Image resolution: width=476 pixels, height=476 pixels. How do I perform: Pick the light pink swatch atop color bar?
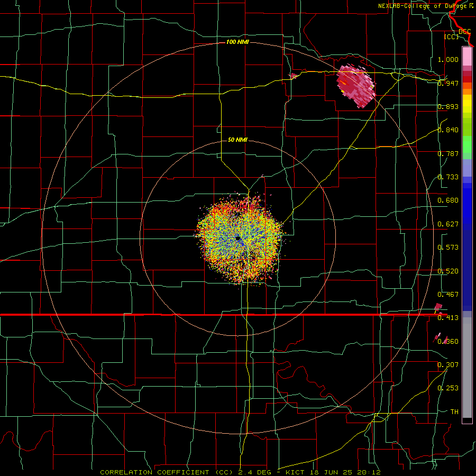[x=467, y=57]
